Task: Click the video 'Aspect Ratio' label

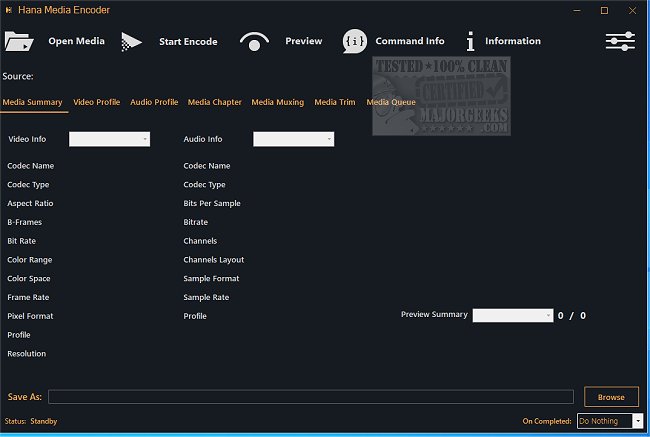Action: pyautogui.click(x=30, y=204)
